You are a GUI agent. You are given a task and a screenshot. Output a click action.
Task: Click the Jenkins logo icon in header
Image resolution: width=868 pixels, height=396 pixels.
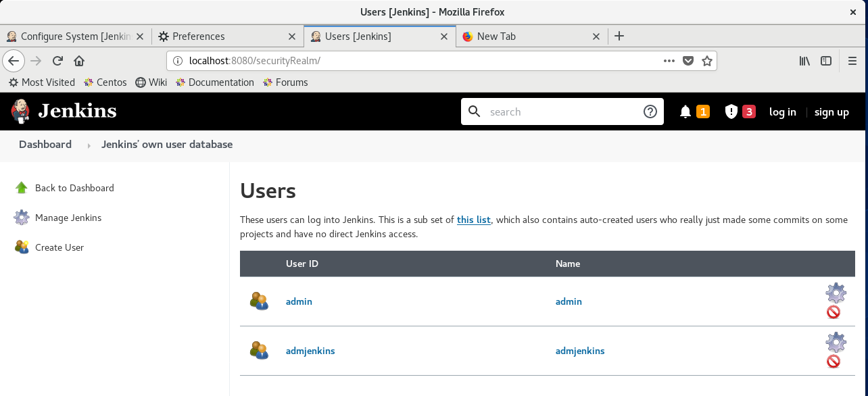[x=20, y=112]
